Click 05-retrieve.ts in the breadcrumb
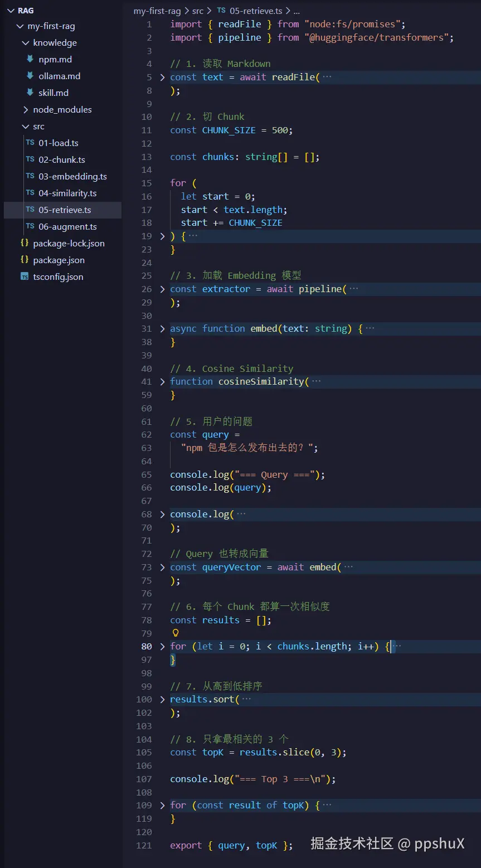The width and height of the screenshot is (481, 868). (x=256, y=11)
